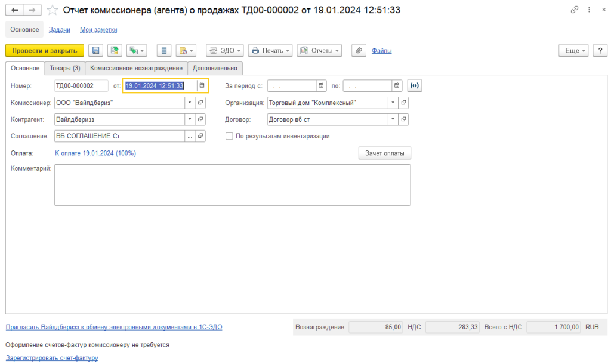The height and width of the screenshot is (364, 611).
Task: Click Зарегистрировать счет-фактуру link
Action: [x=52, y=358]
